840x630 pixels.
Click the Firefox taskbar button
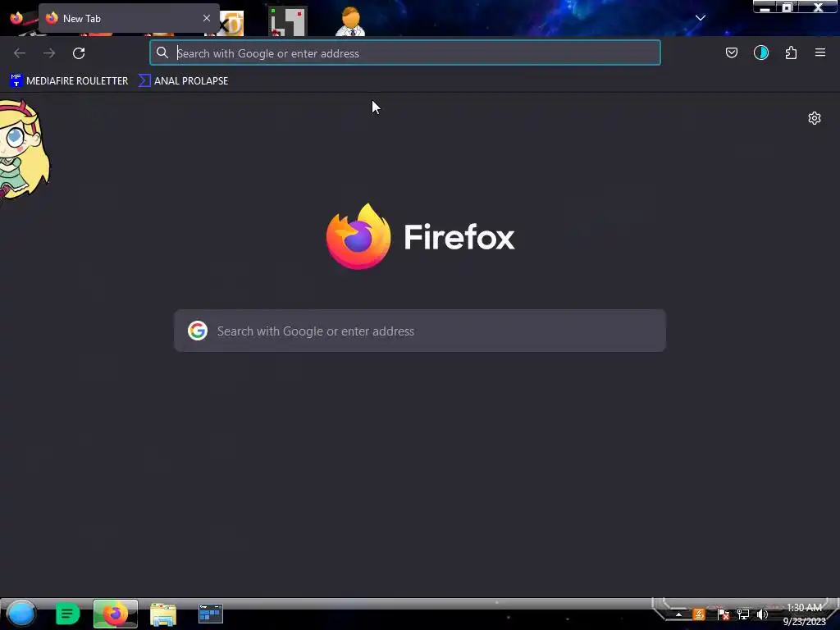tap(115, 614)
